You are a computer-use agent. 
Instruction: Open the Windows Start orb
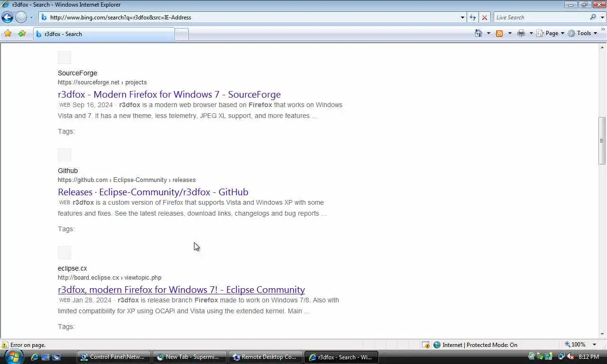point(13,356)
